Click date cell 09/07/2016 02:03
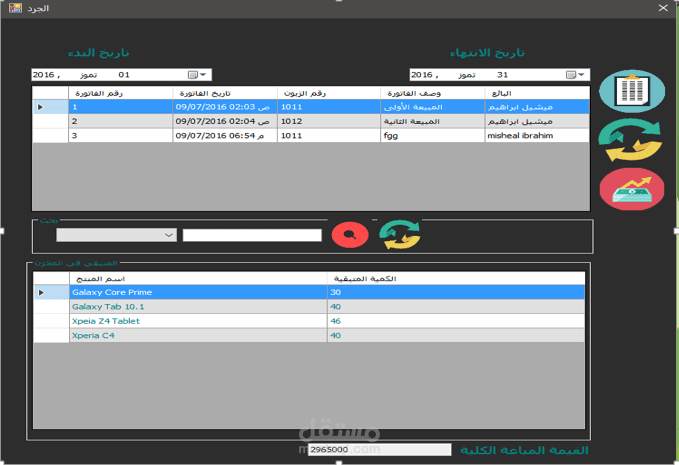The image size is (679, 465). pyautogui.click(x=225, y=107)
